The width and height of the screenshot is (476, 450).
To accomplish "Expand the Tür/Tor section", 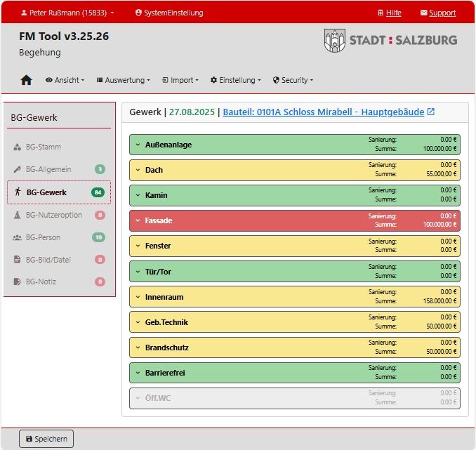I will [x=294, y=272].
